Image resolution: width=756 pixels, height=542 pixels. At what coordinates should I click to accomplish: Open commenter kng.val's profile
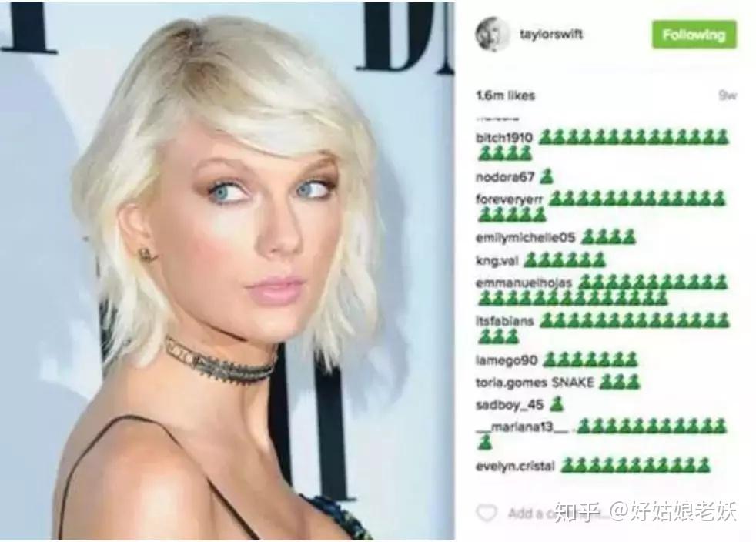coord(497,261)
